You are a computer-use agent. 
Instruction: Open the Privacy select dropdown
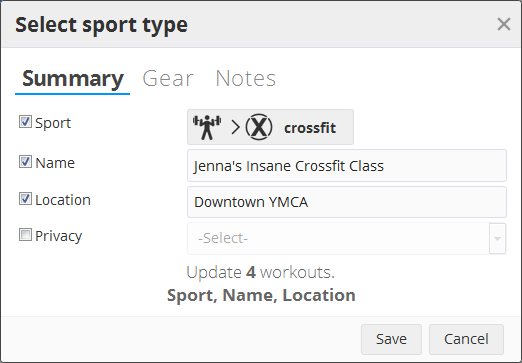tap(347, 238)
